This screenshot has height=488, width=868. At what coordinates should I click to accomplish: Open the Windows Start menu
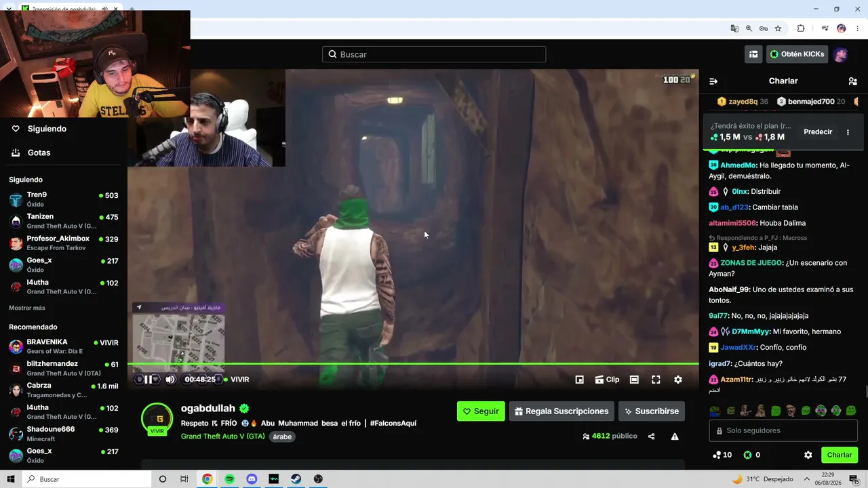click(11, 479)
